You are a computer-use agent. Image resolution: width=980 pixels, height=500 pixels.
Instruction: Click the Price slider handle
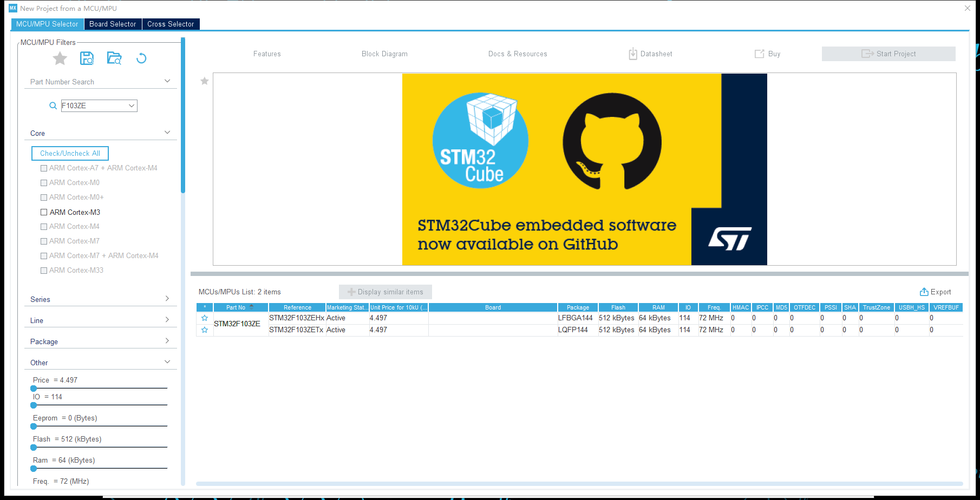[x=34, y=389]
